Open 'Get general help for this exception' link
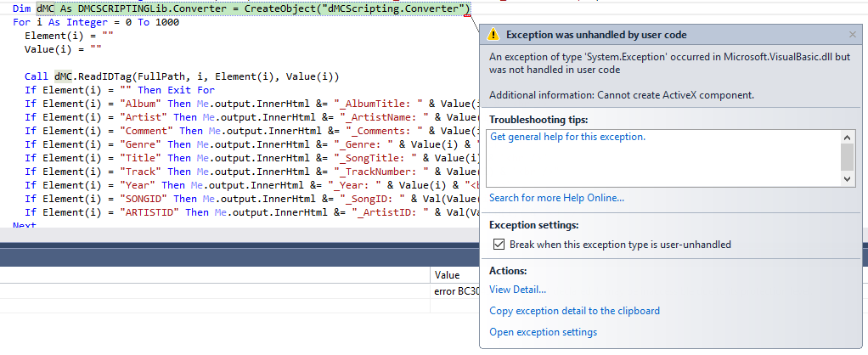 pos(567,137)
